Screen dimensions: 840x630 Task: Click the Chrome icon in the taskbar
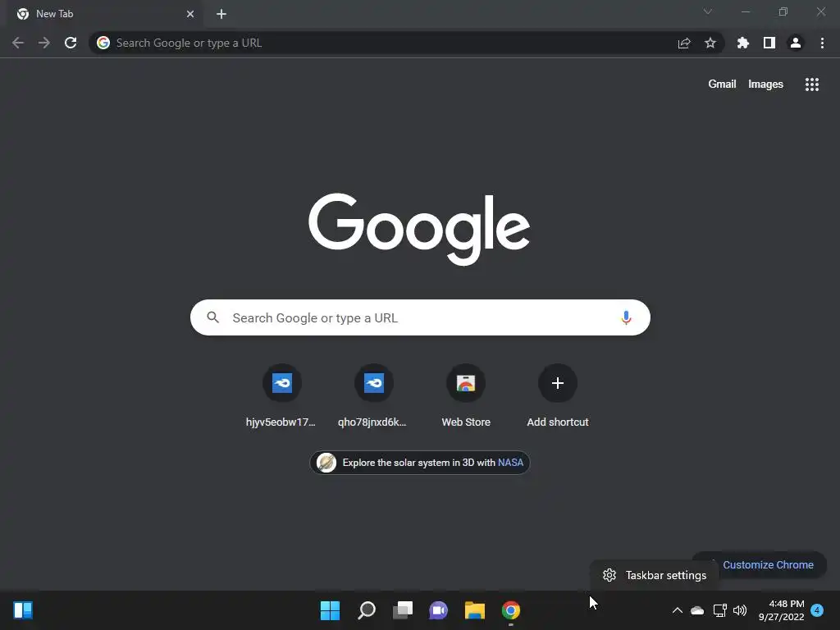click(x=510, y=610)
